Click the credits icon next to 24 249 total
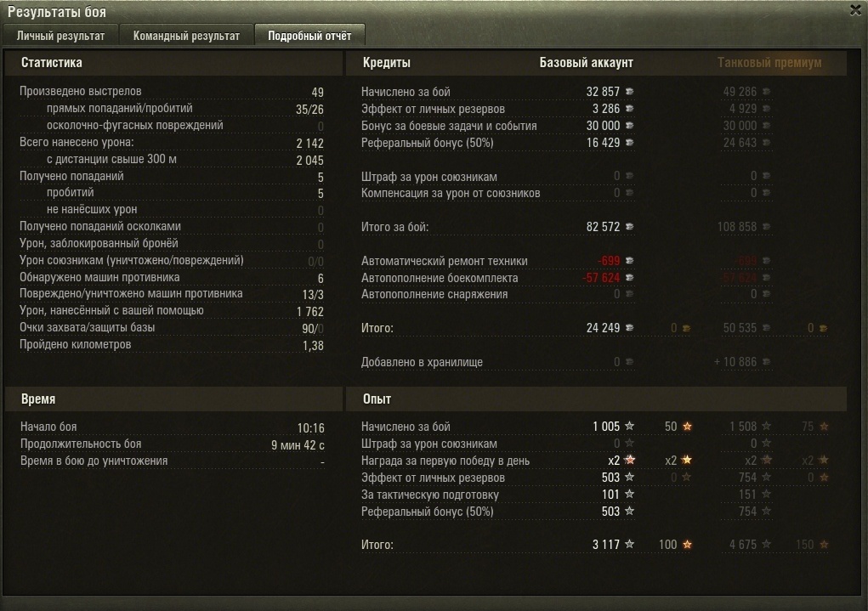 click(x=629, y=328)
